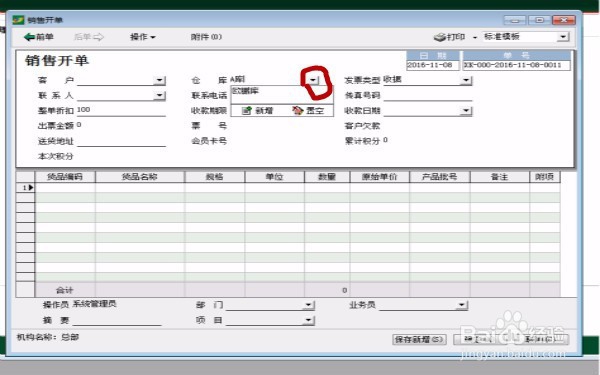Open the 操作 menu
This screenshot has width=600, height=375.
pos(142,37)
